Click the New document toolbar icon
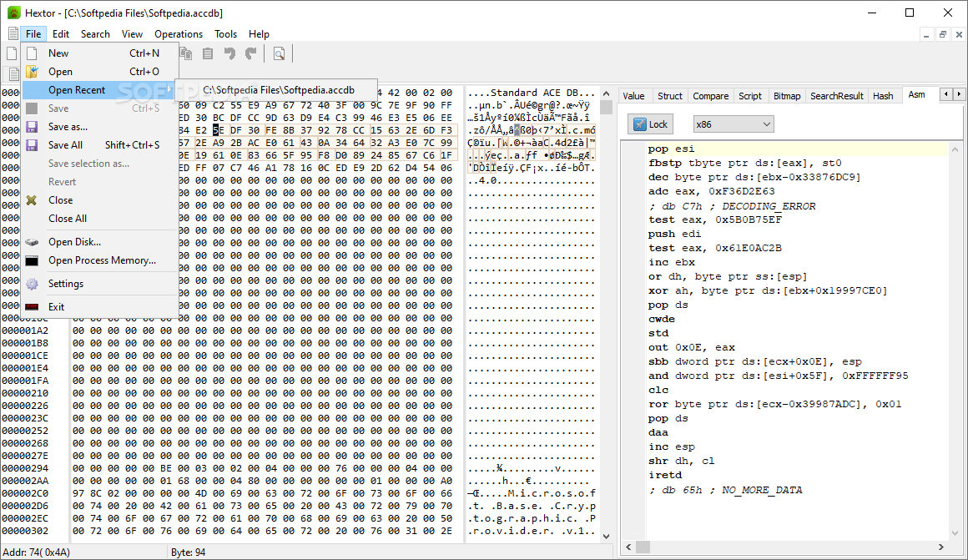 (11, 53)
